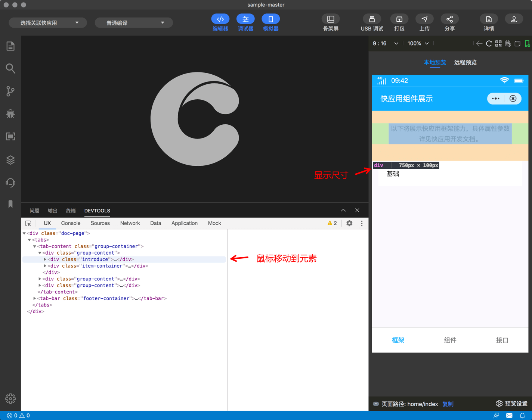Launch the 模拟器 (simulator)
This screenshot has height=420, width=532.
pos(270,22)
